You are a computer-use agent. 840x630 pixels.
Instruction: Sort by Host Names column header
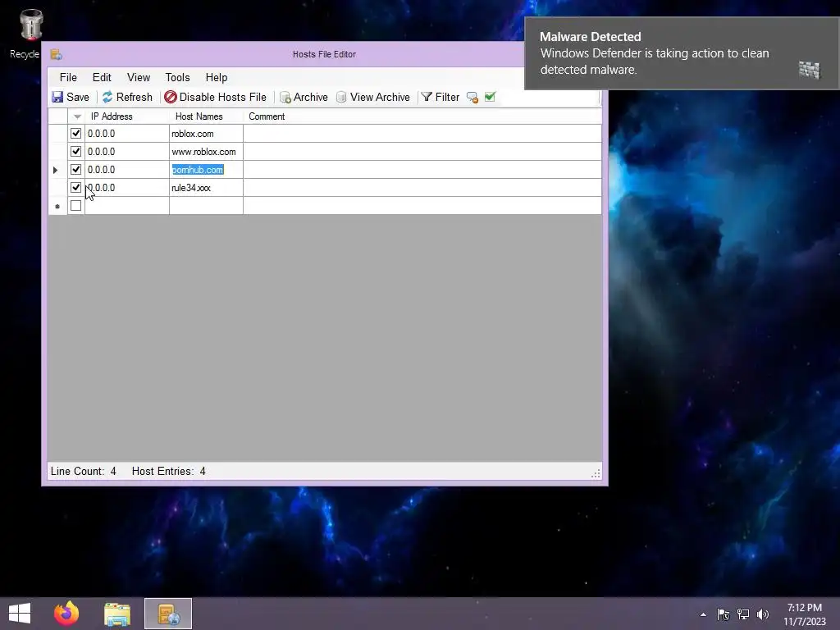(x=206, y=116)
